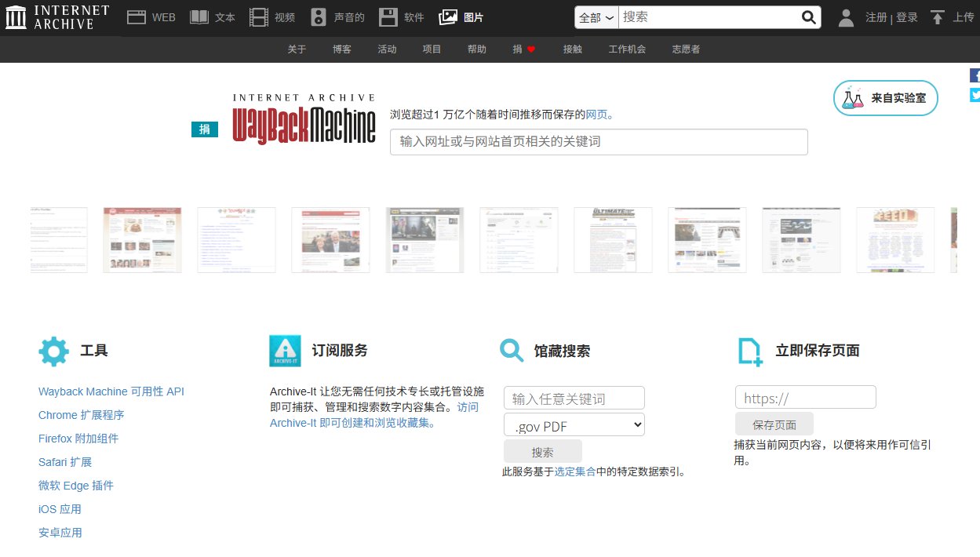Open the Firefox 附加组件 link
This screenshot has height=557, width=980.
click(78, 439)
